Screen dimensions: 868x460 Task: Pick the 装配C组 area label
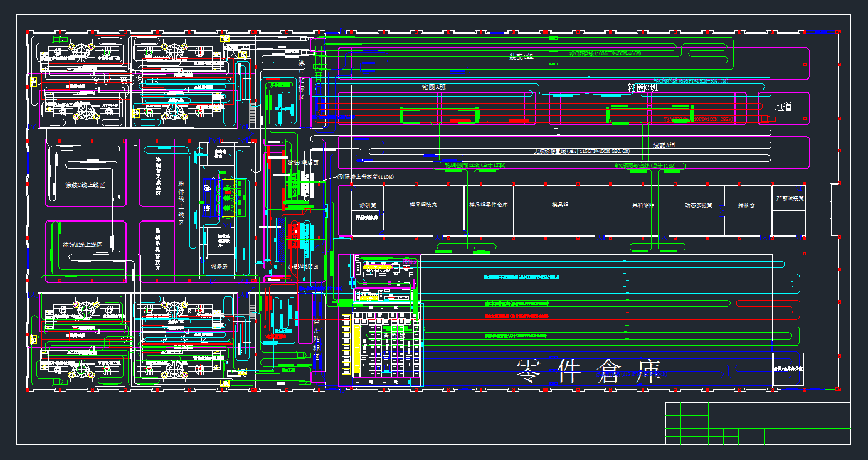click(521, 57)
